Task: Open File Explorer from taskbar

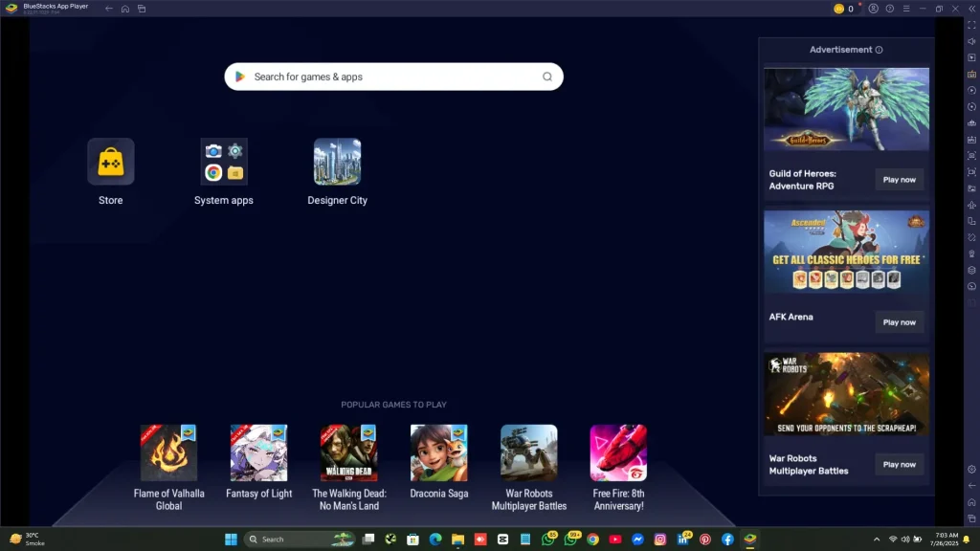Action: (458, 540)
